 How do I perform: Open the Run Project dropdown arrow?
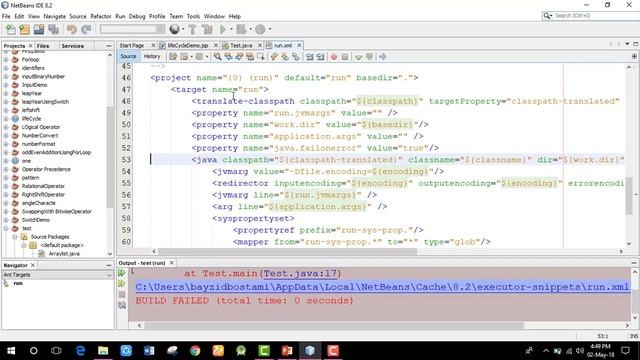[x=231, y=29]
